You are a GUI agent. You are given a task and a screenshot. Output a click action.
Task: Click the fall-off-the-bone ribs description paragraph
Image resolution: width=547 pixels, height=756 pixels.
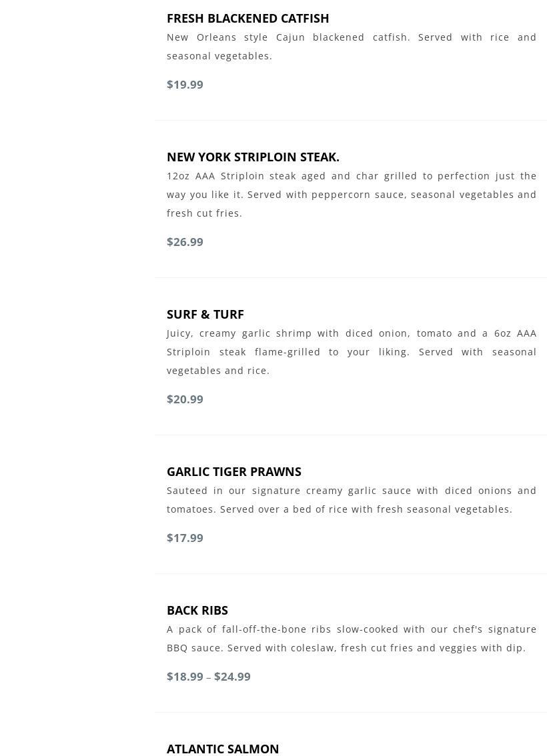pos(351,639)
